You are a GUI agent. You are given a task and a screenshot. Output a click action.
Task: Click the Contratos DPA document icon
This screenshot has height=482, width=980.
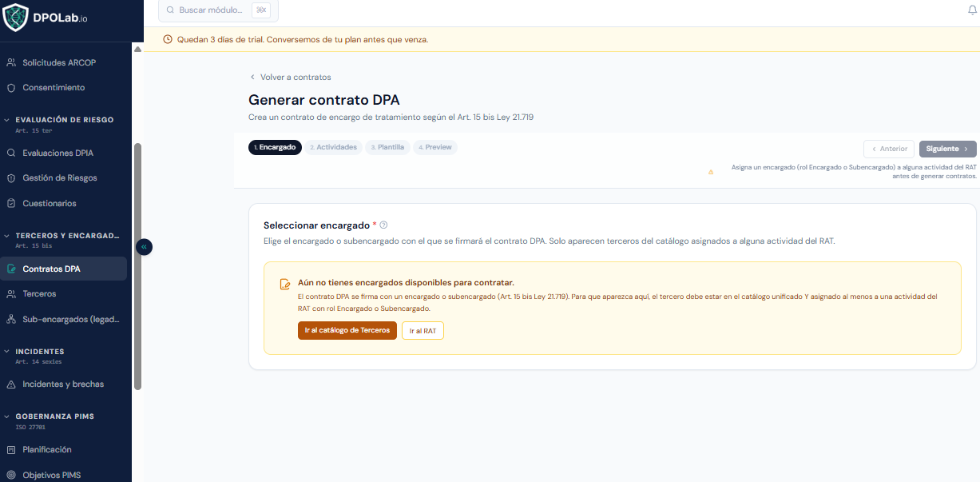point(11,269)
